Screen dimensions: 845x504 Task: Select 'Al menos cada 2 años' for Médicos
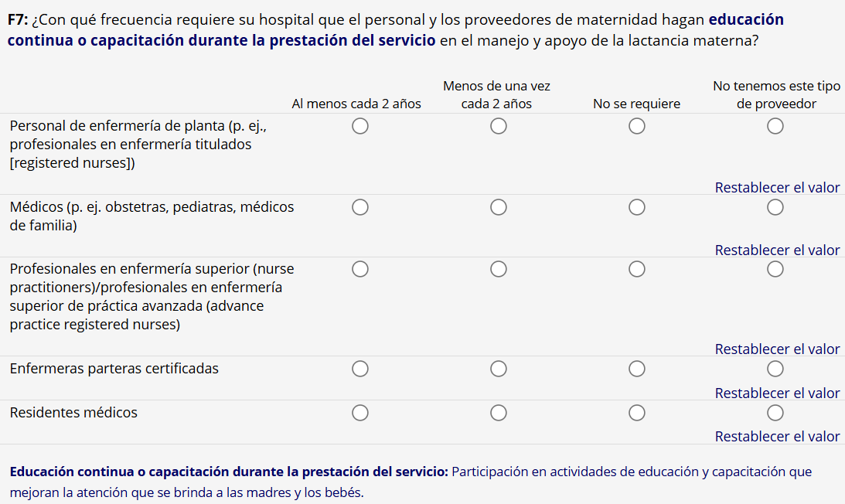(359, 207)
